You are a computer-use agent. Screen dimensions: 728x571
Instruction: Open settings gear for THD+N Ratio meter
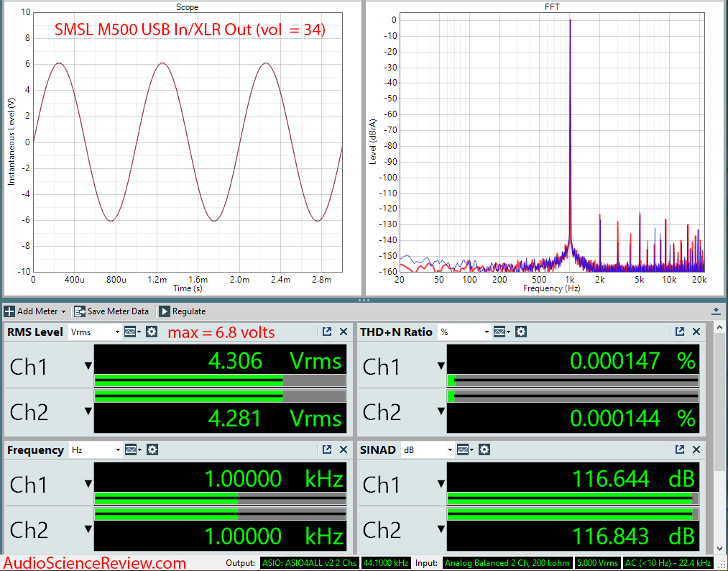click(x=521, y=332)
